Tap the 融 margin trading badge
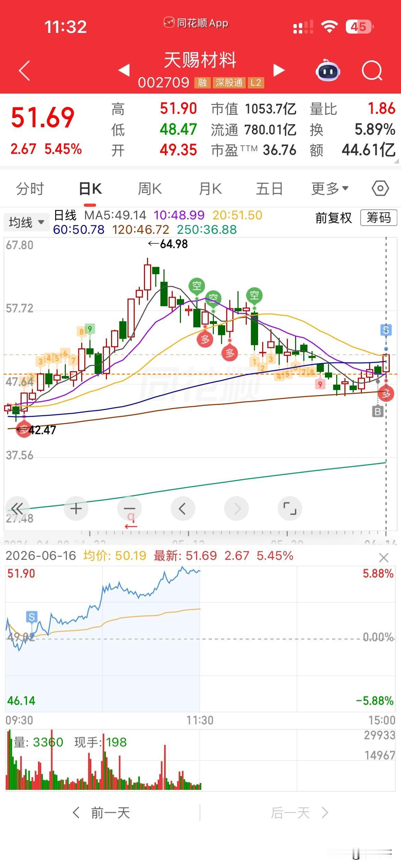Image resolution: width=401 pixels, height=868 pixels. (x=202, y=83)
